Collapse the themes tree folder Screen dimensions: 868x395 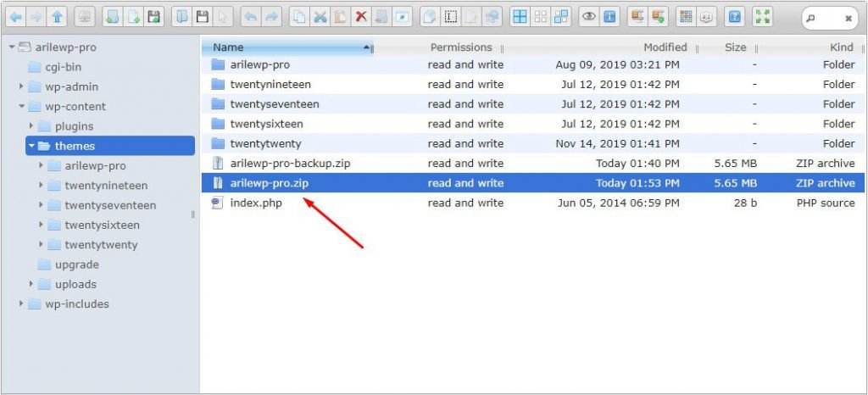pyautogui.click(x=31, y=146)
